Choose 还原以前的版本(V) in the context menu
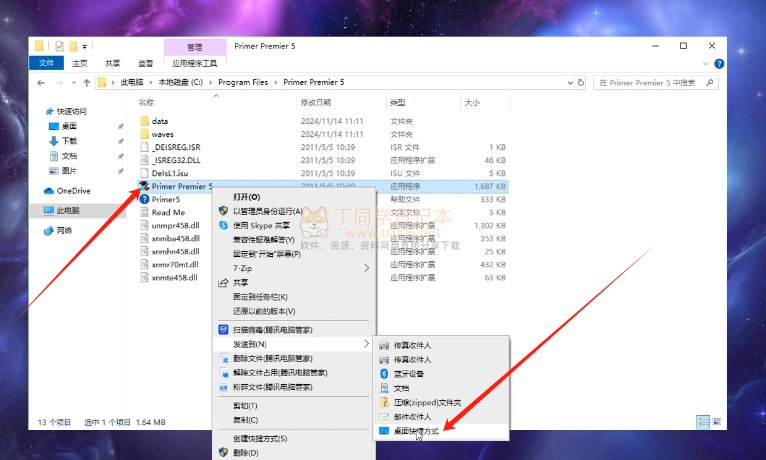Viewport: 766px width, 460px height. (295, 311)
